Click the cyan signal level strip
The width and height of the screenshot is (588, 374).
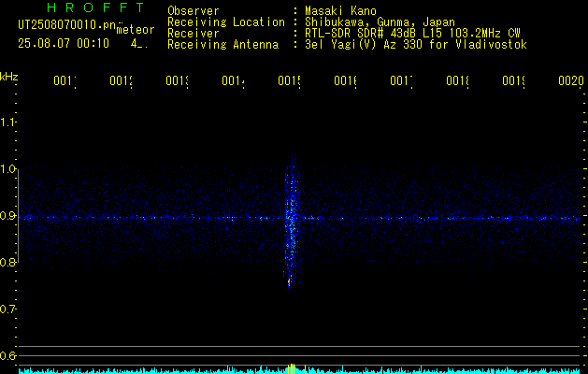tap(299, 370)
